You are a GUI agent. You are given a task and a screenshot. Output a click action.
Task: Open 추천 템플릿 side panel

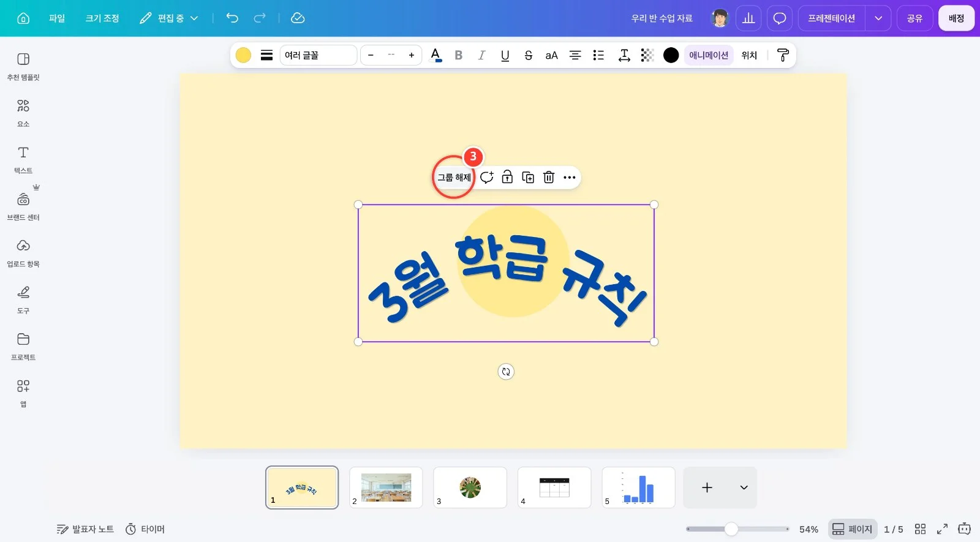[23, 66]
